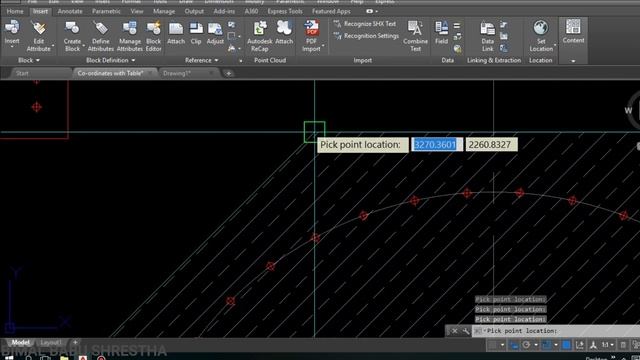
Task: Open the grid settings dropdown arrow
Action: click(502, 345)
